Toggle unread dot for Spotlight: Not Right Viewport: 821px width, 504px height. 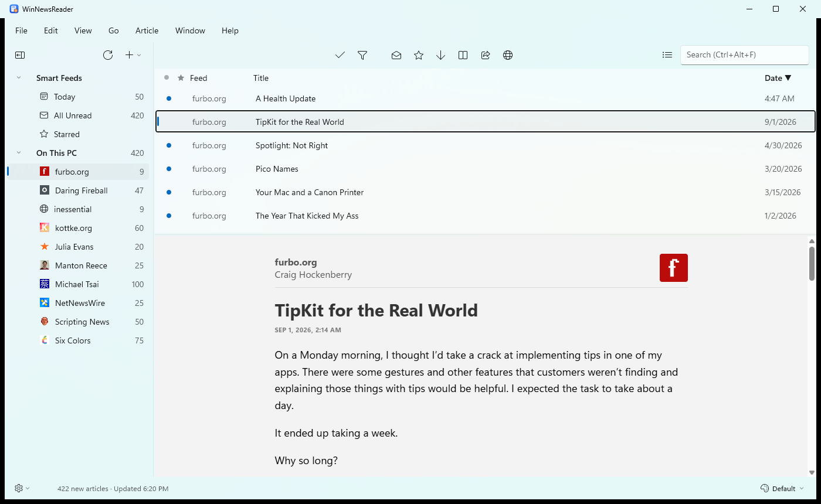tap(169, 145)
